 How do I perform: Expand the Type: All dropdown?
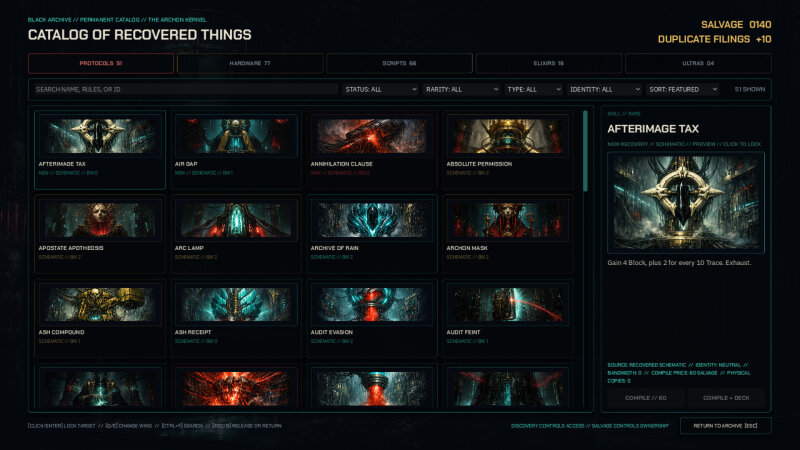tap(534, 89)
